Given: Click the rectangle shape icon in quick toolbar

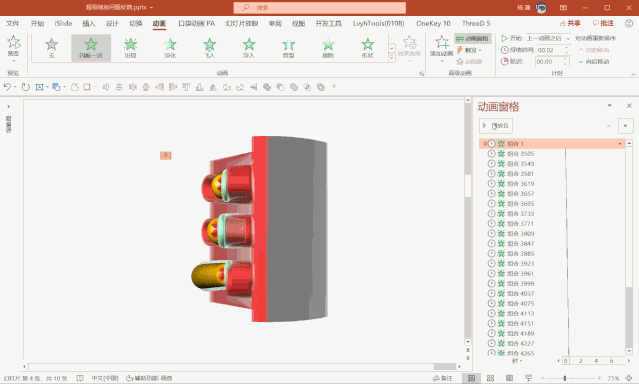Looking at the screenshot, I should tap(87, 87).
